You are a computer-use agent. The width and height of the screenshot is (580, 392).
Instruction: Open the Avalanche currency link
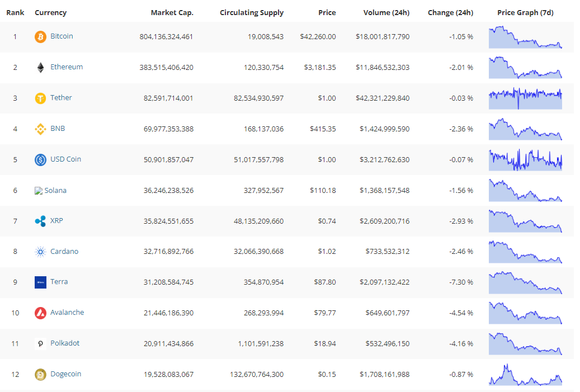(67, 312)
